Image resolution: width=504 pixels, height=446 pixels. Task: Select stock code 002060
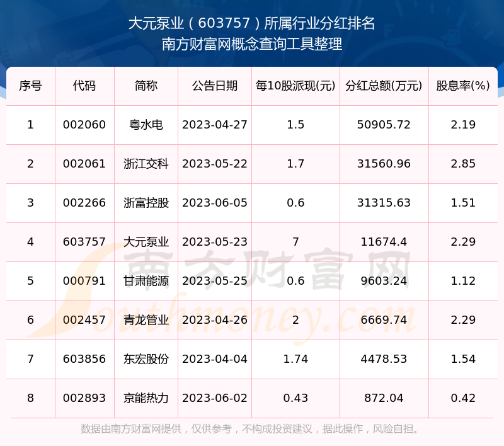pyautogui.click(x=84, y=125)
